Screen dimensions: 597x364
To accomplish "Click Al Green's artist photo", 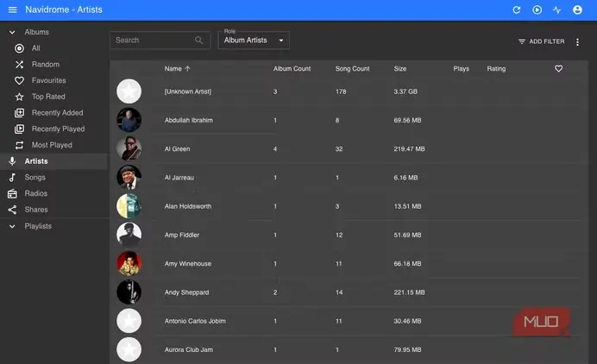I will 129,148.
